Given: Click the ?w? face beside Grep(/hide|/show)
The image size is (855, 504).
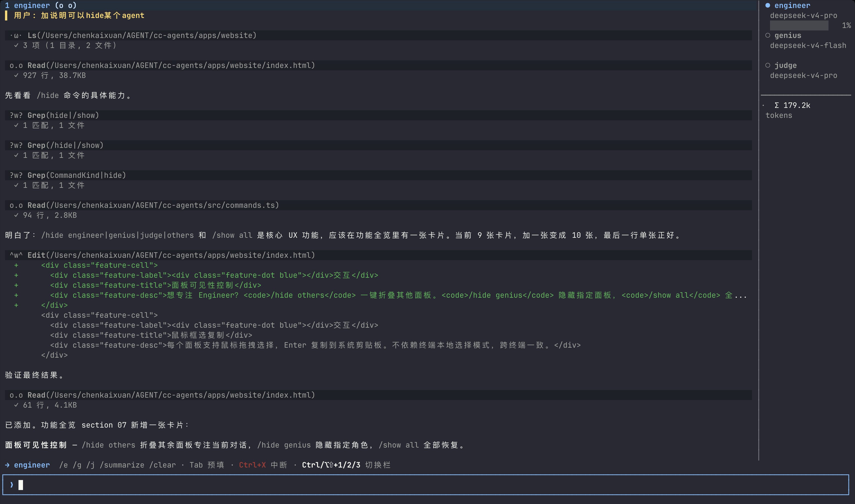Looking at the screenshot, I should pyautogui.click(x=16, y=145).
